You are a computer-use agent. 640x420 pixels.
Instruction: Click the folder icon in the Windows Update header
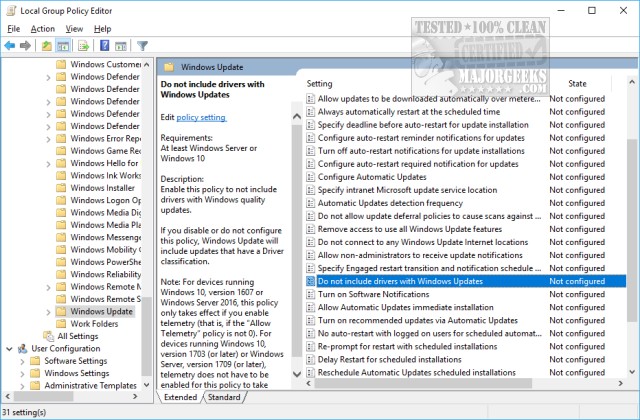(169, 67)
